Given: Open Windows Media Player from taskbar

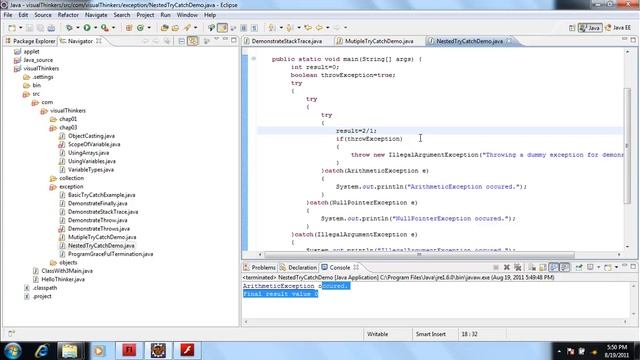Looking at the screenshot, I should [x=99, y=351].
